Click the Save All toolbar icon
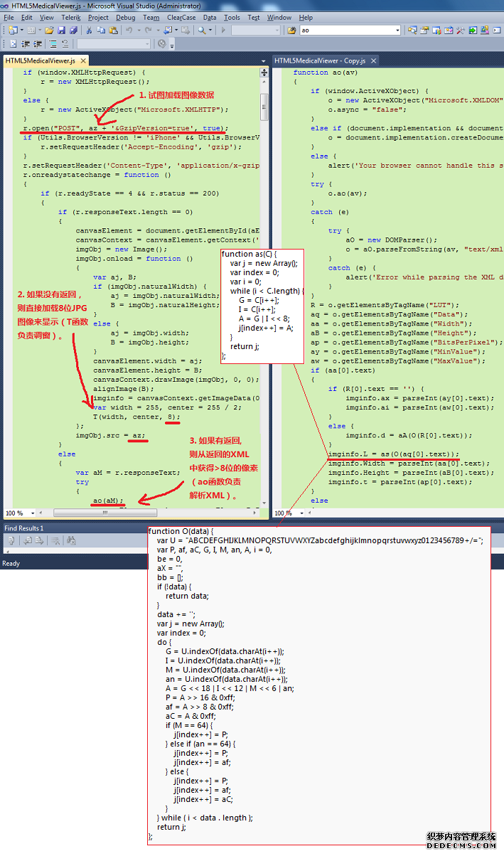504x856 pixels. point(73,31)
